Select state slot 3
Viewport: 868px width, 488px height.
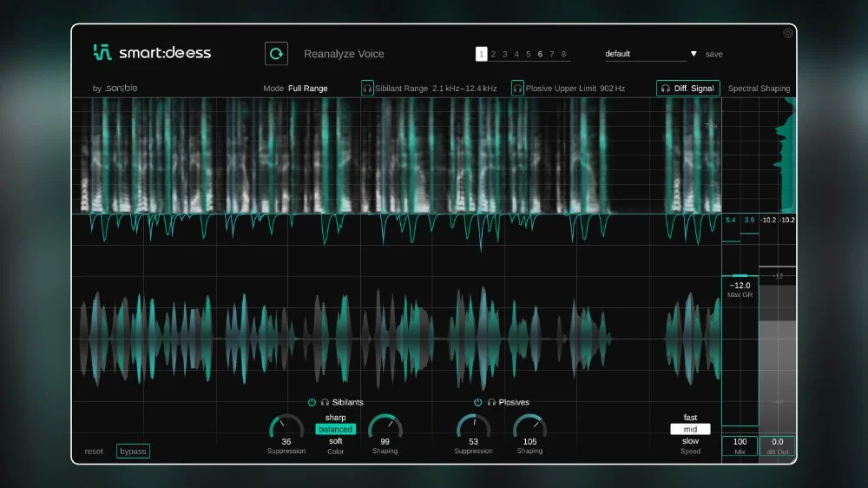pyautogui.click(x=505, y=55)
